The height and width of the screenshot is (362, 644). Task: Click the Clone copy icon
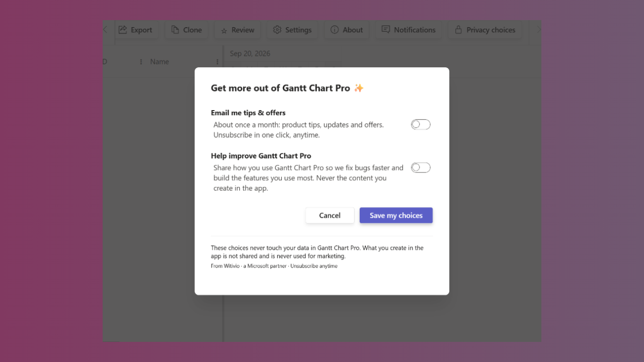click(x=175, y=30)
